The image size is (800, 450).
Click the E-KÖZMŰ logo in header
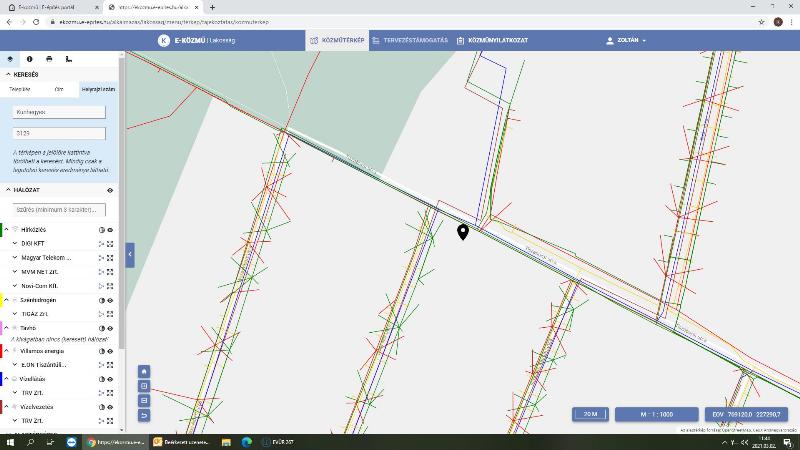point(164,40)
